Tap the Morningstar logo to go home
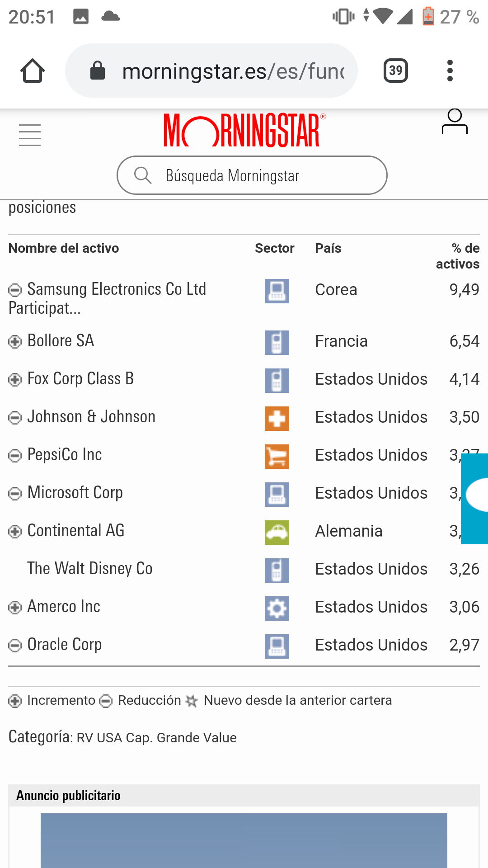This screenshot has height=868, width=488. (x=244, y=130)
